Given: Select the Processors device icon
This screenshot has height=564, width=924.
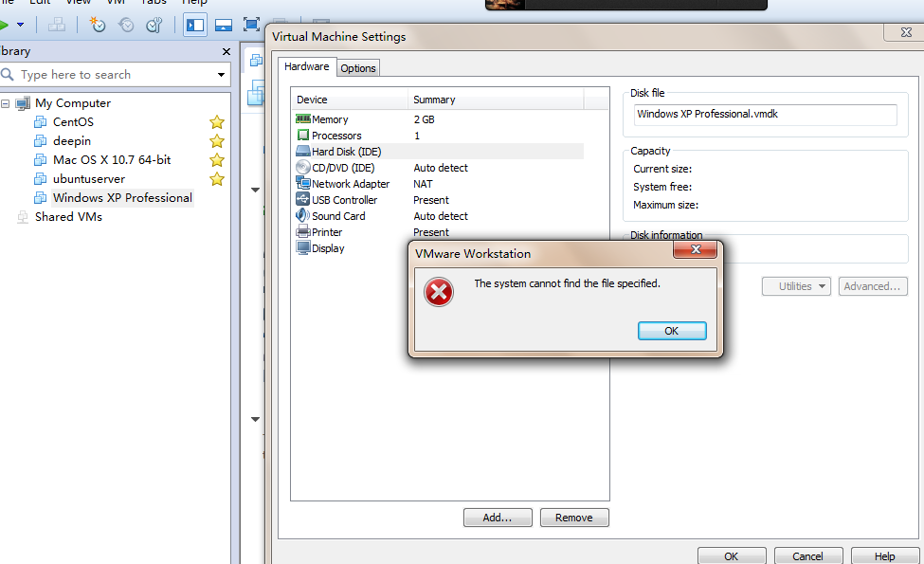Looking at the screenshot, I should (303, 135).
